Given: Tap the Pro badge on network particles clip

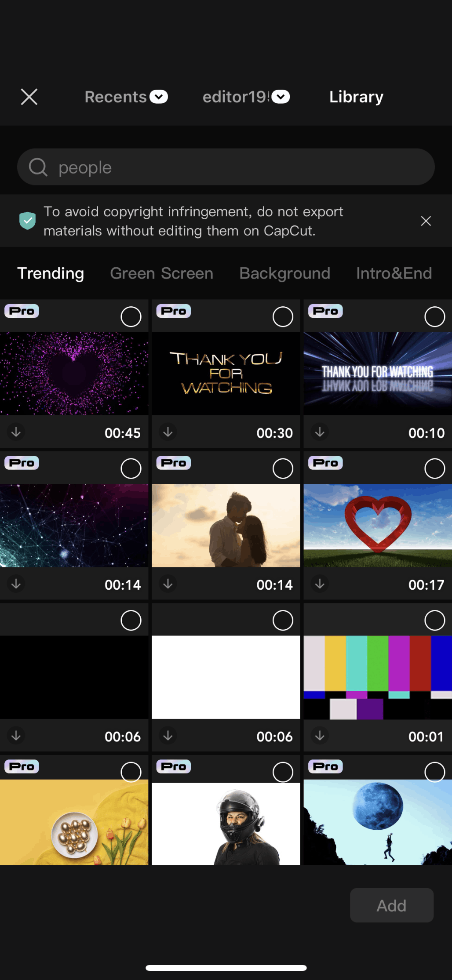Looking at the screenshot, I should click(x=22, y=463).
